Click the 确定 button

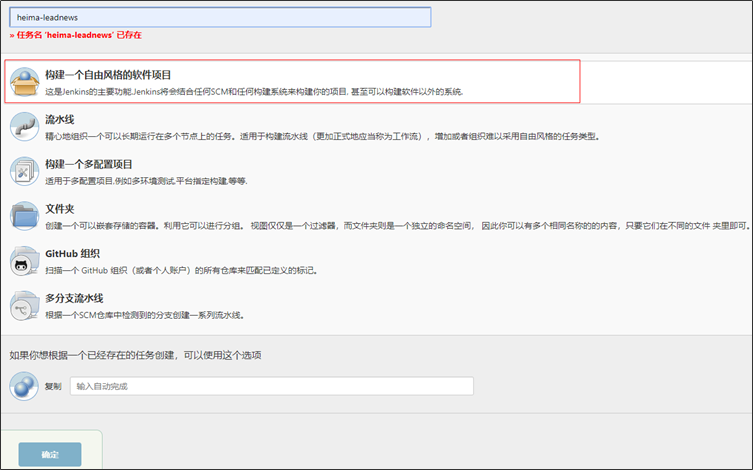(50, 455)
